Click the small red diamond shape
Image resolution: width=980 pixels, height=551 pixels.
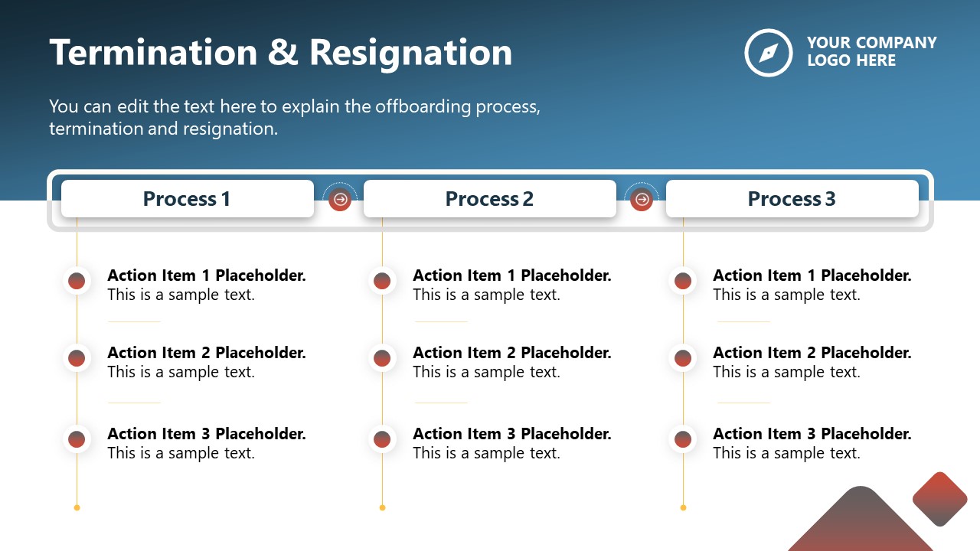click(940, 499)
